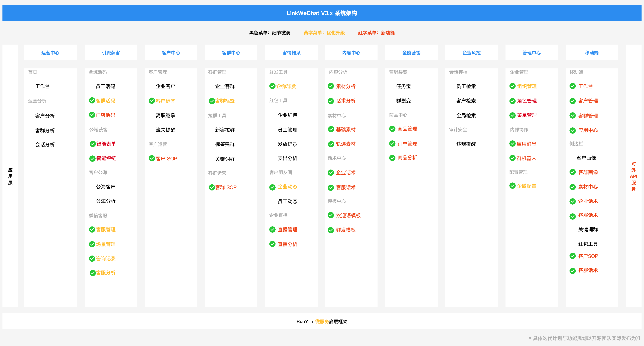
Task: Expand the 公域获客 section heading
Action: pyautogui.click(x=98, y=129)
